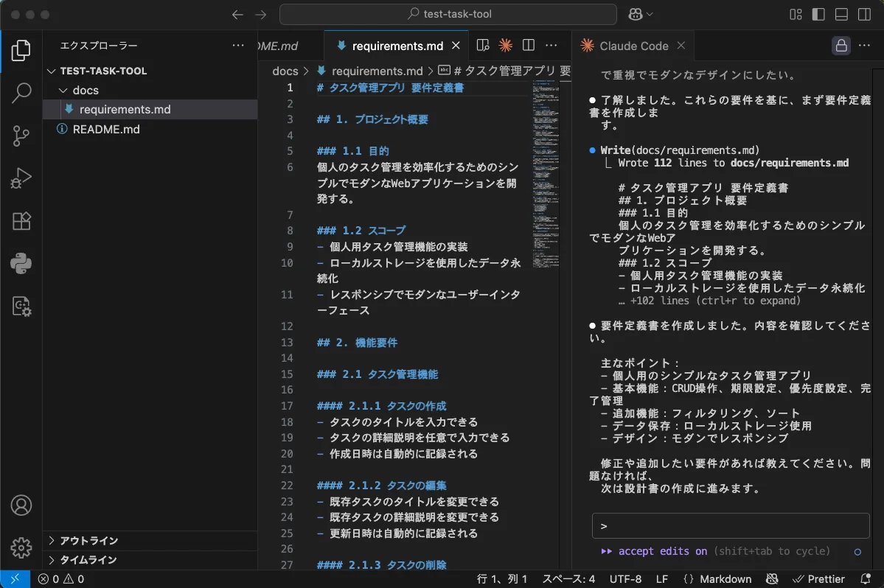Open the Source Control view
This screenshot has width=884, height=588.
click(x=21, y=136)
